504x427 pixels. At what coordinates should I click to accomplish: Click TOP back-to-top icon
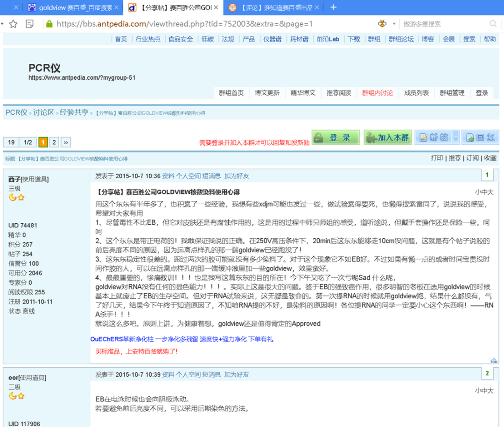[494, 361]
